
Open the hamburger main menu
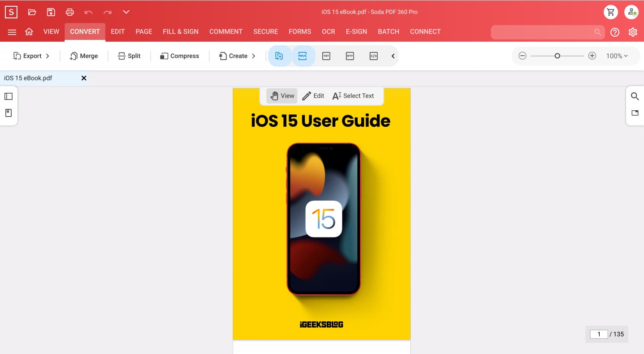click(x=12, y=32)
